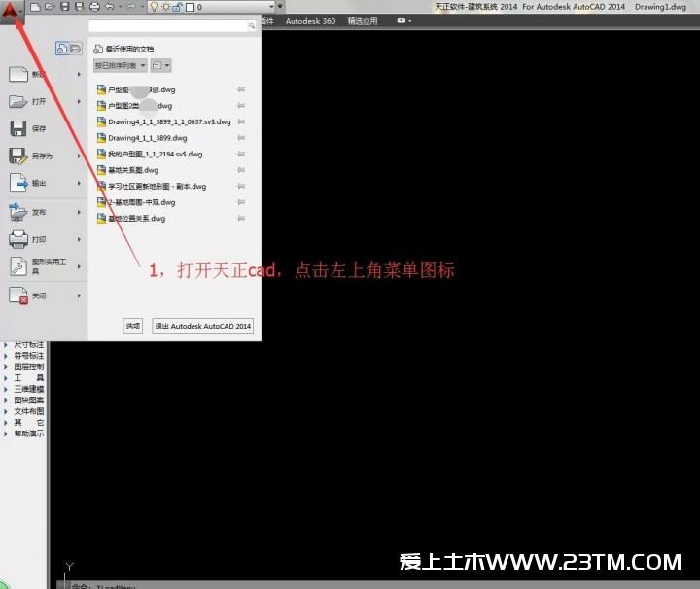This screenshot has width=700, height=589.
Task: Open recent file 我的户型图_1_1_2194.sv$.dwg
Action: 150,154
